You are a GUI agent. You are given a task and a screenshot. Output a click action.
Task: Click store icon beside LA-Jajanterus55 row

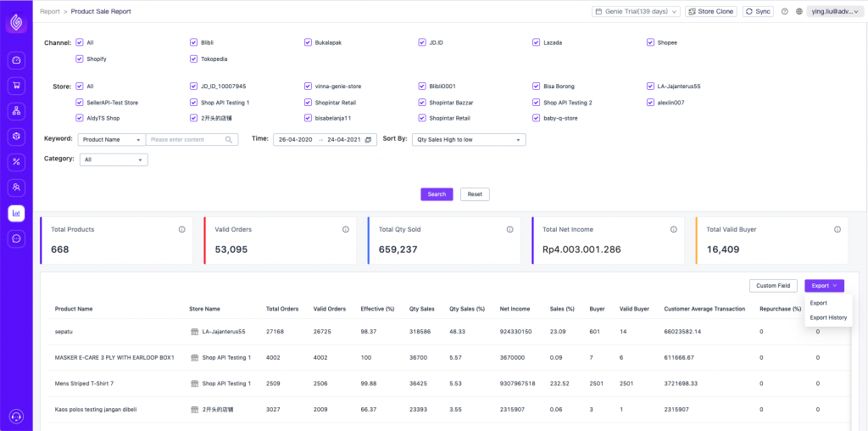click(194, 332)
